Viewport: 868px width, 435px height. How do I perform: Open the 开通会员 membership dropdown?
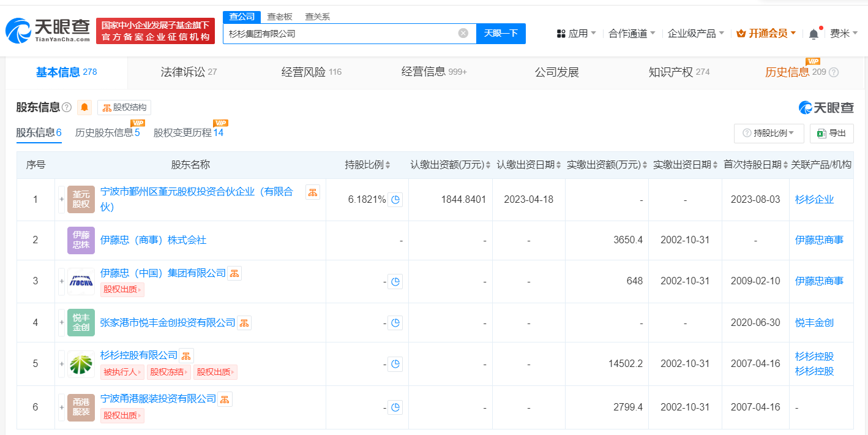click(x=766, y=34)
